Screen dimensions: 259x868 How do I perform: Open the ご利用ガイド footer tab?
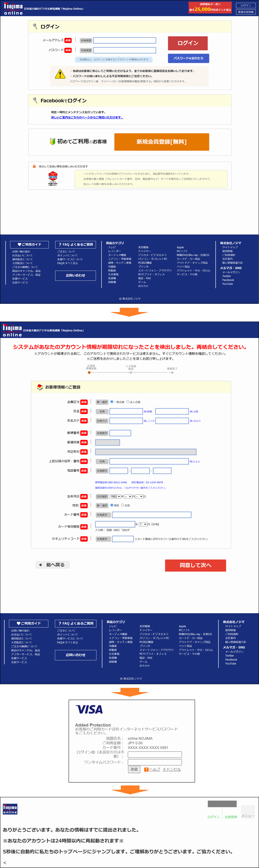pyautogui.click(x=29, y=244)
